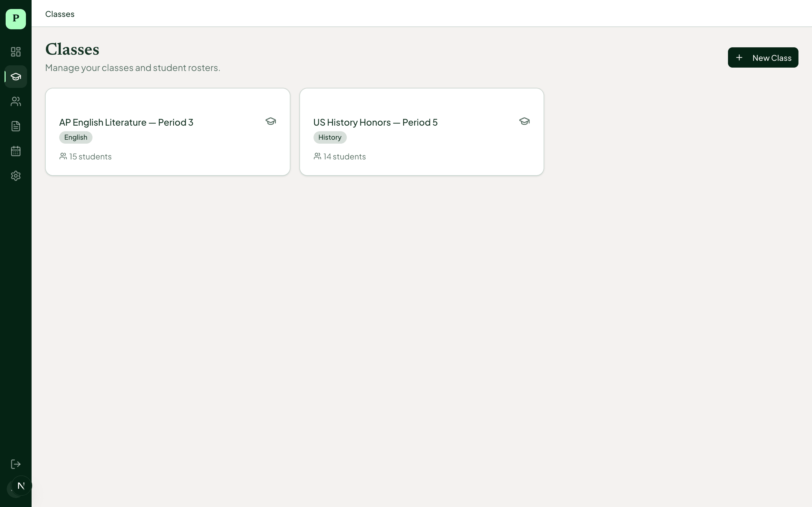Open the settings gear icon in sidebar
The height and width of the screenshot is (507, 812).
[x=16, y=176]
